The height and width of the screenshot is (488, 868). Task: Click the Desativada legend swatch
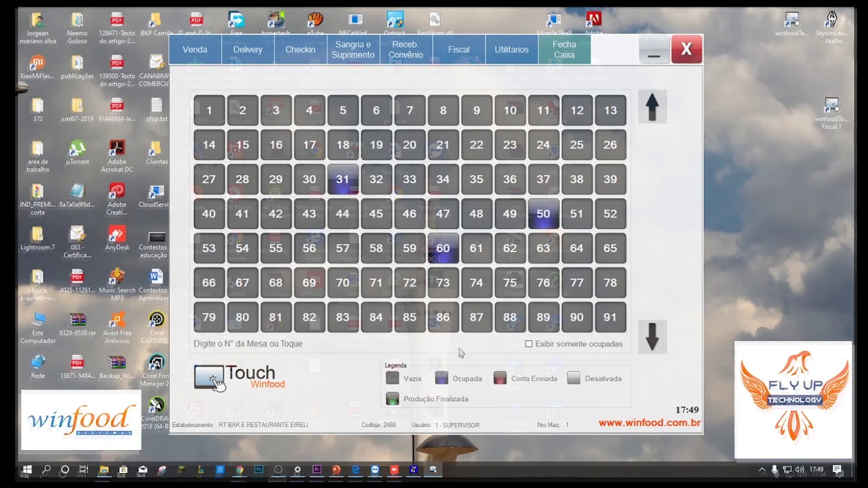click(x=574, y=378)
